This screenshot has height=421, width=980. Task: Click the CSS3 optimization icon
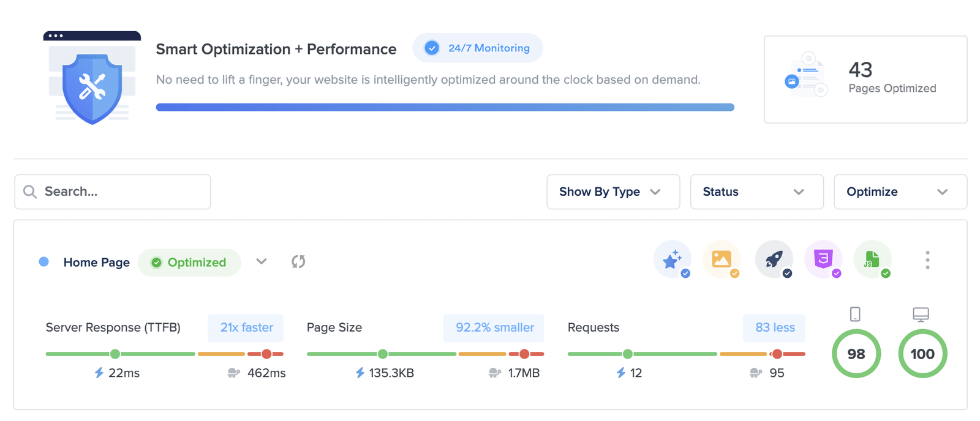point(823,259)
